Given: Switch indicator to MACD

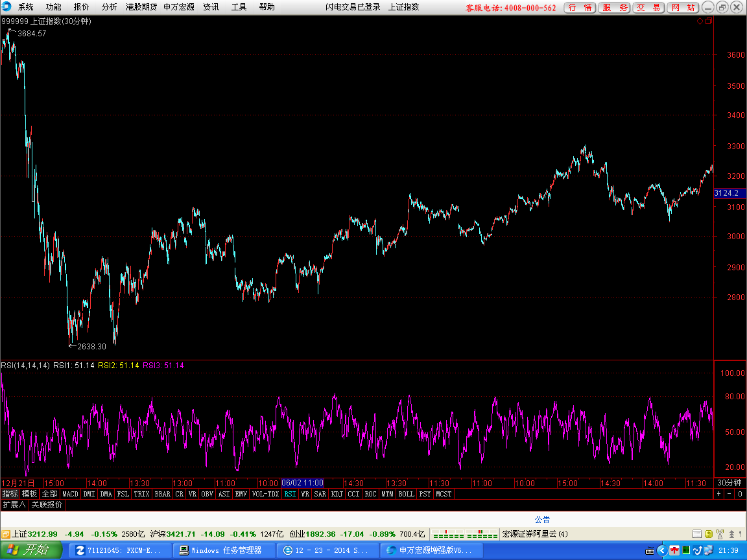Looking at the screenshot, I should [70, 494].
